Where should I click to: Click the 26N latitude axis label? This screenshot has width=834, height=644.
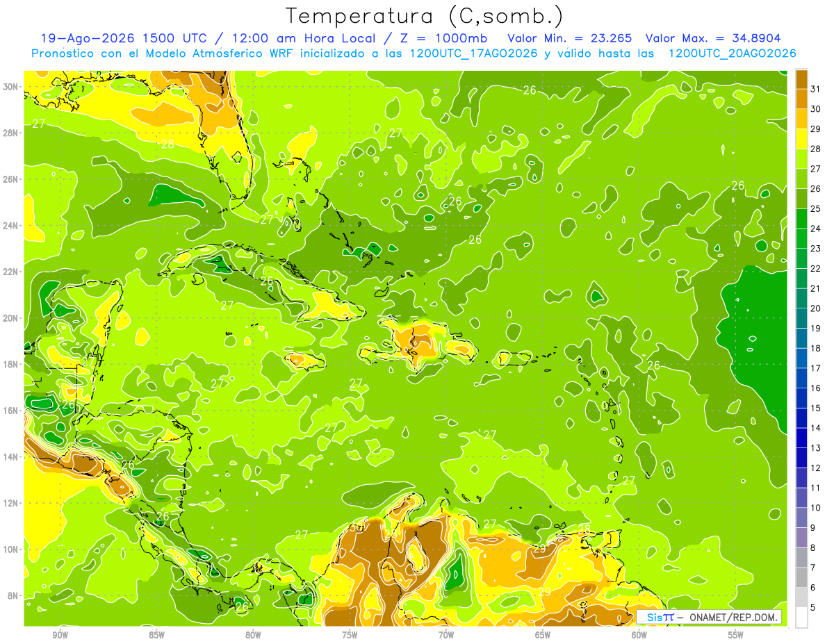[11, 179]
